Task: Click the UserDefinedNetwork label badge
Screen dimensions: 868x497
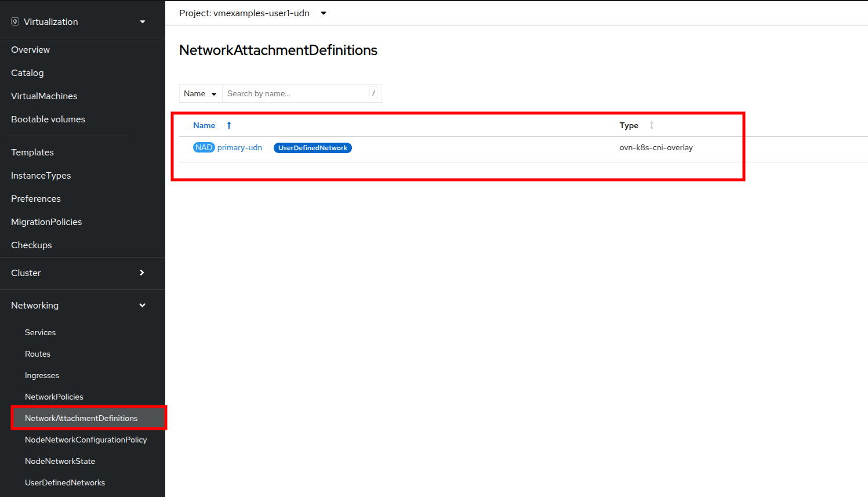Action: tap(313, 148)
